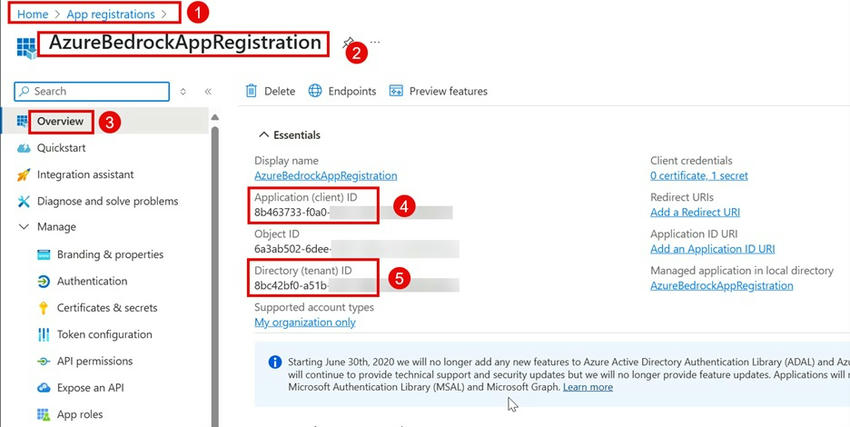Collapse the Essentials section
Viewport: 850px width, 427px height.
[264, 135]
